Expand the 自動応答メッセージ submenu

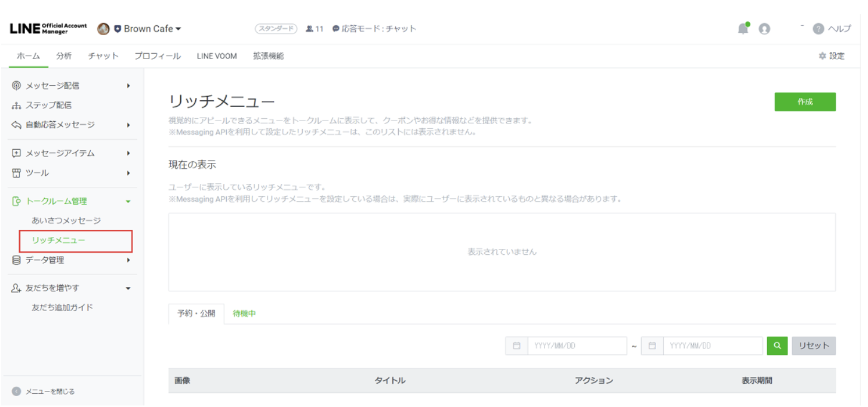point(128,125)
